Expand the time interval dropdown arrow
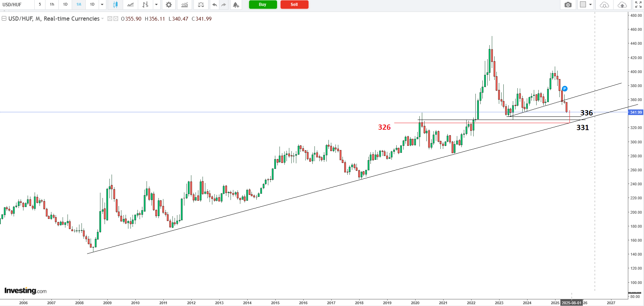The image size is (644, 306). coord(102,5)
